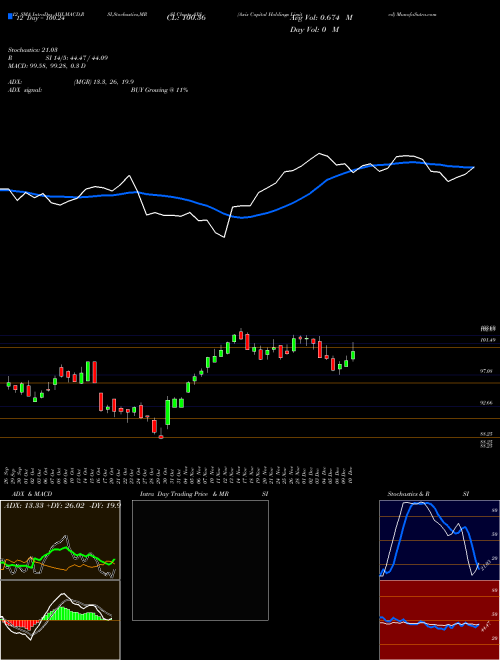
Task: Click the 92.66 price axis label
Action: click(x=487, y=403)
